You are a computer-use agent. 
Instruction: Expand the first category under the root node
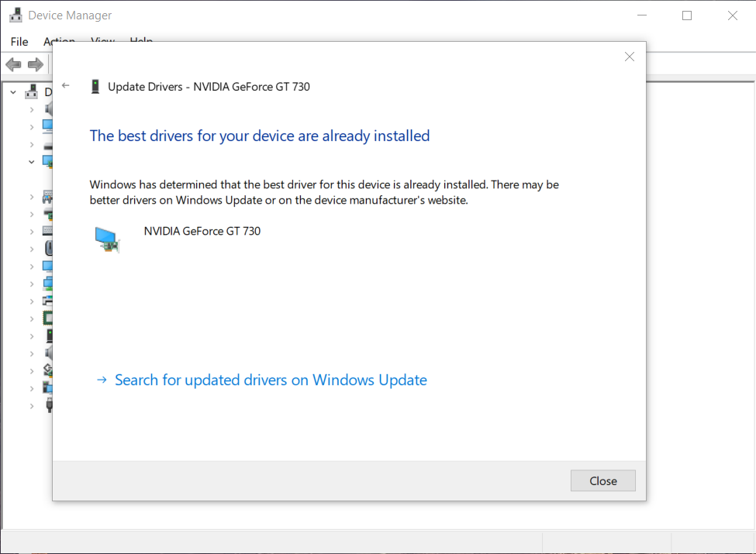coord(32,109)
